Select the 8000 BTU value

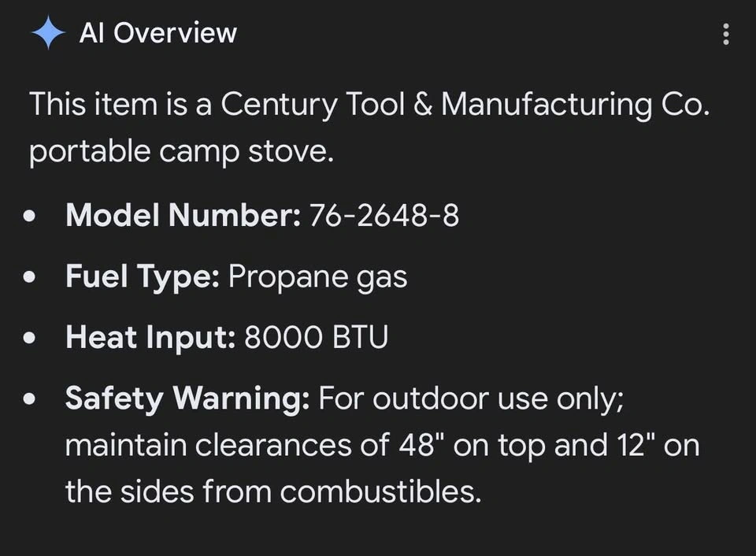(x=316, y=338)
